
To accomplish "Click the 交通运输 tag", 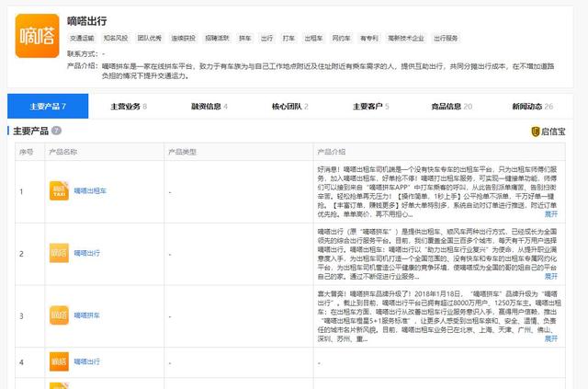I will [x=82, y=38].
